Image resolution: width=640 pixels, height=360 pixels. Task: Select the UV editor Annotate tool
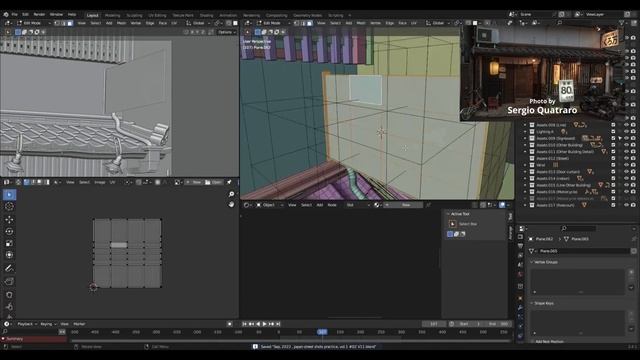(x=9, y=268)
